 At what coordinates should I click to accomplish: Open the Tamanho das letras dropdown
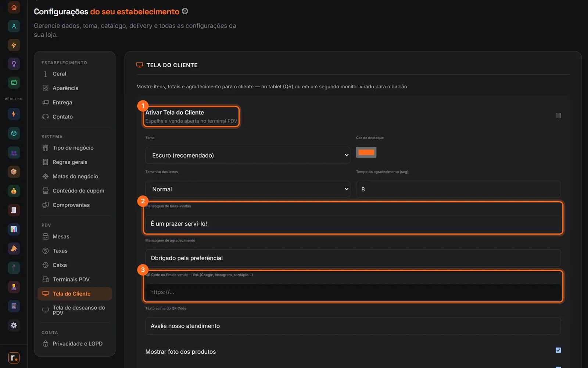pyautogui.click(x=248, y=189)
